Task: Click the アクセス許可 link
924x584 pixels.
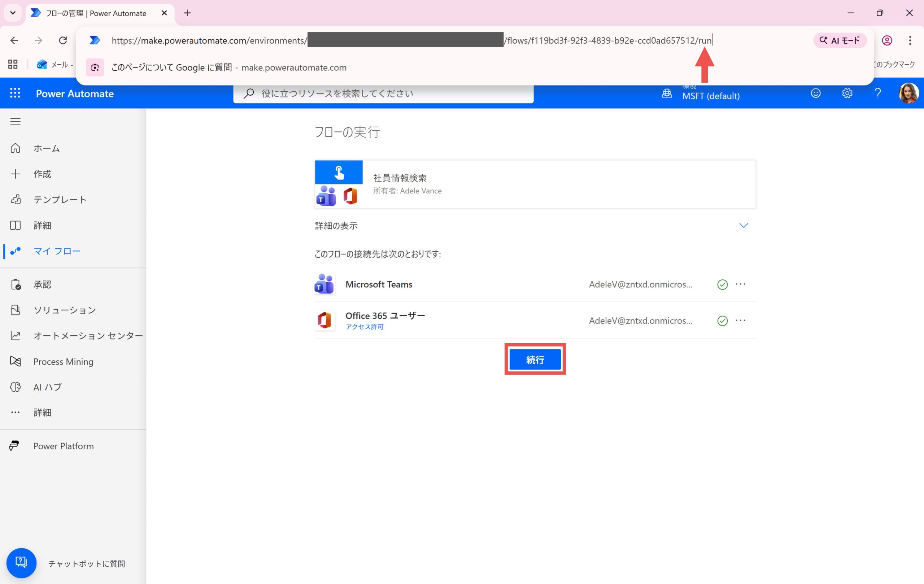Action: pos(364,327)
